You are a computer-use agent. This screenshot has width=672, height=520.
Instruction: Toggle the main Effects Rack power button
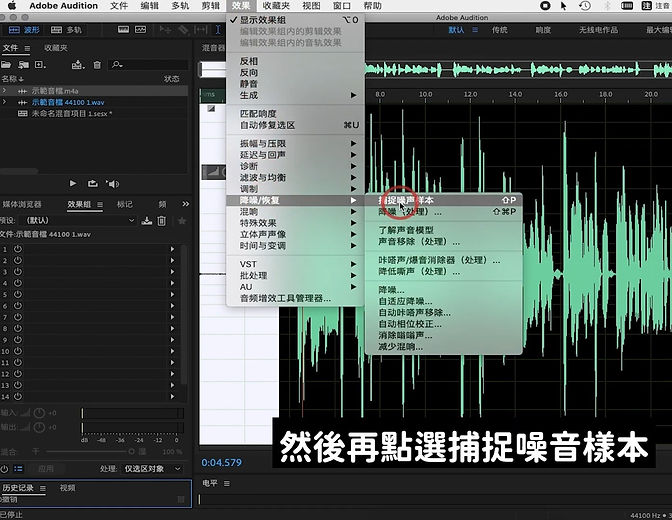(x=4, y=469)
